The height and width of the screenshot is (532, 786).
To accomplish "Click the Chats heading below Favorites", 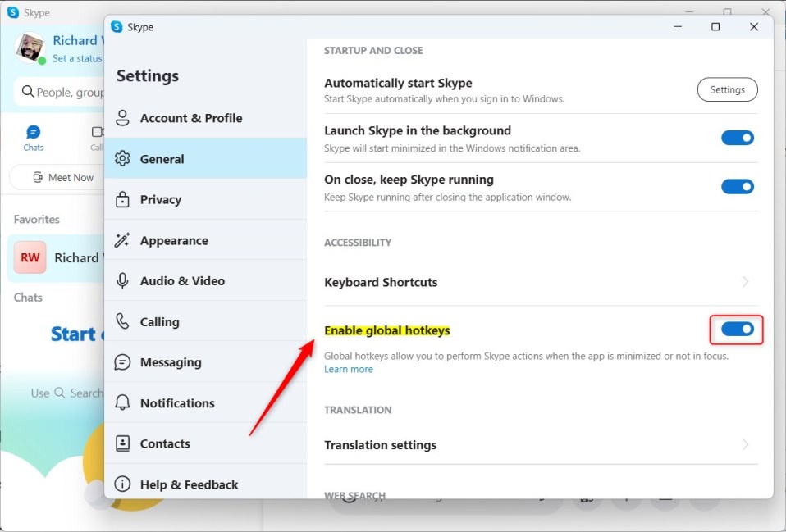I will [x=28, y=297].
